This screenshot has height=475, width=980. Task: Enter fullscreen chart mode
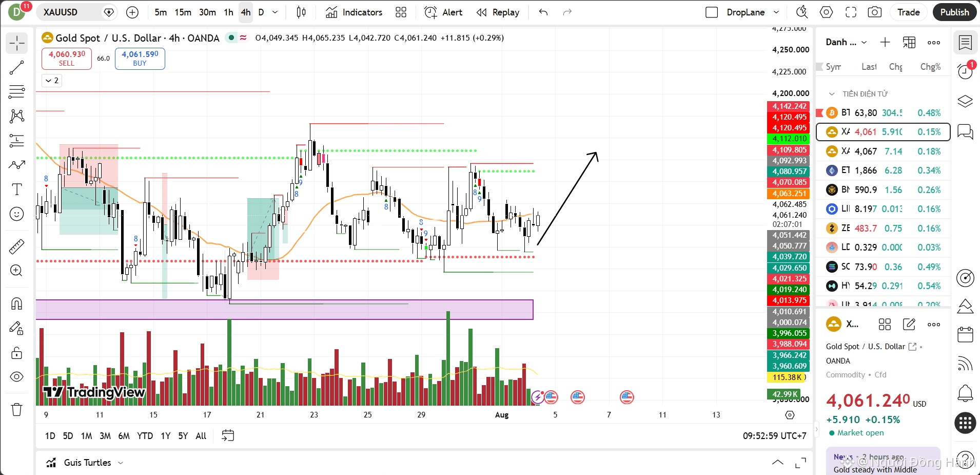tap(851, 12)
